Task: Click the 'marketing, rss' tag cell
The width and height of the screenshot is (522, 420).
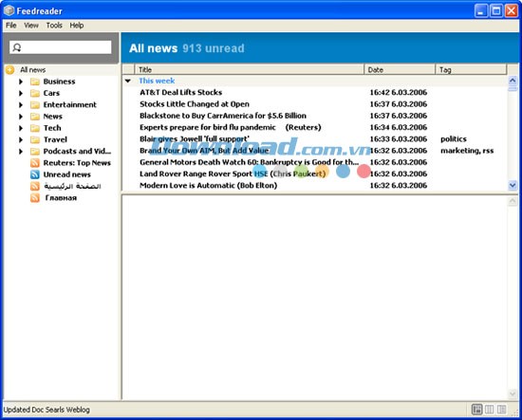Action: tap(467, 151)
